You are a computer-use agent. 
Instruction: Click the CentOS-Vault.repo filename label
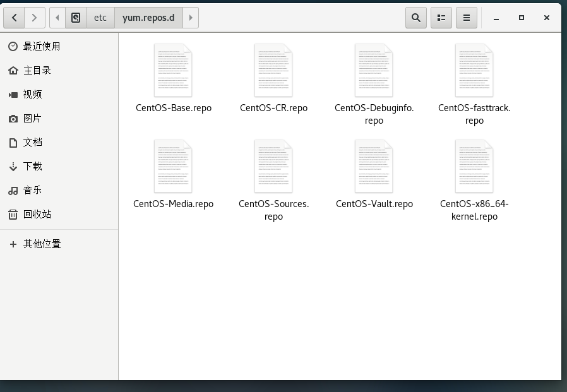[374, 204]
